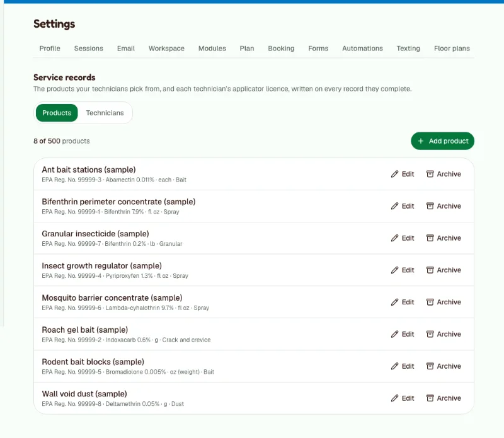Click 'Wall void dust (sample)' title
The height and width of the screenshot is (438, 504).
[x=84, y=394]
